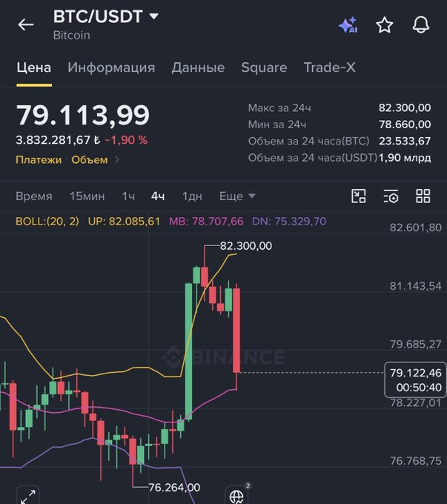Tap the UP: 82.085,61 band value
Viewport: 447px width, 504px height.
point(124,221)
